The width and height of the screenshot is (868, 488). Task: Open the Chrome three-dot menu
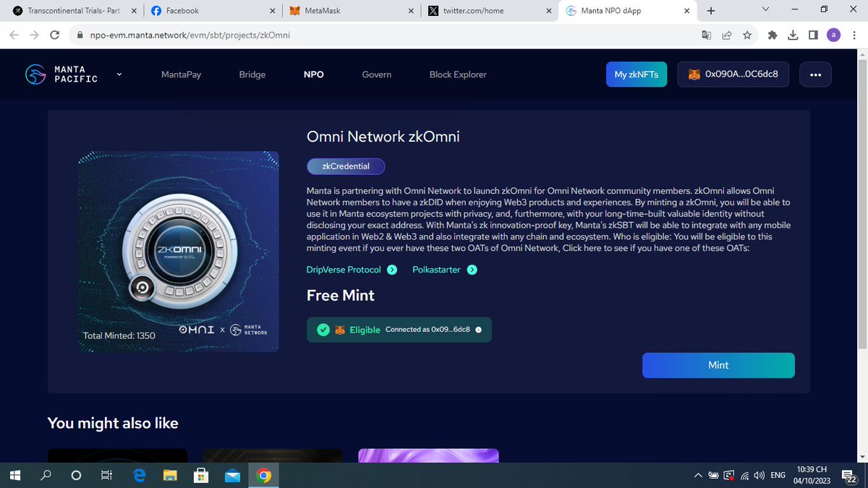854,35
